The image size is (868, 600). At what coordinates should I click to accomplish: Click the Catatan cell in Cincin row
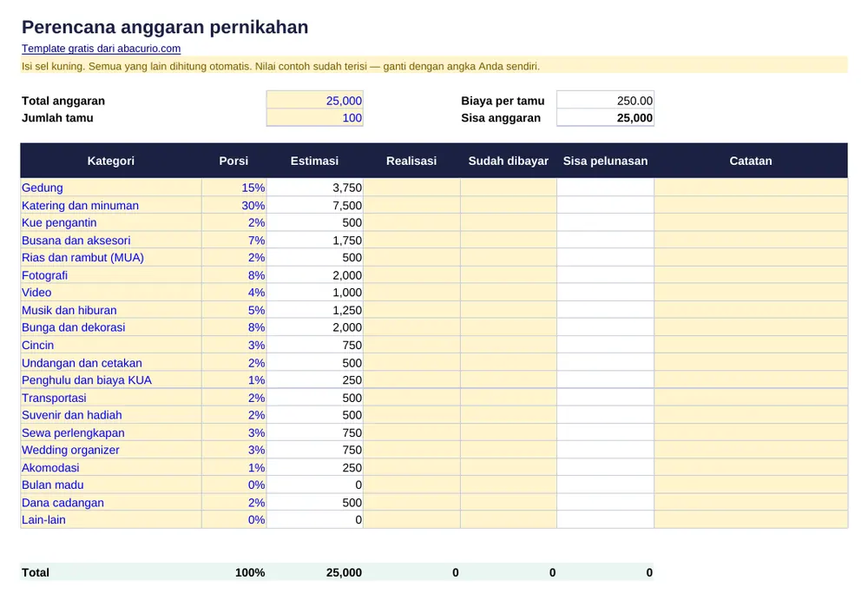click(x=751, y=345)
